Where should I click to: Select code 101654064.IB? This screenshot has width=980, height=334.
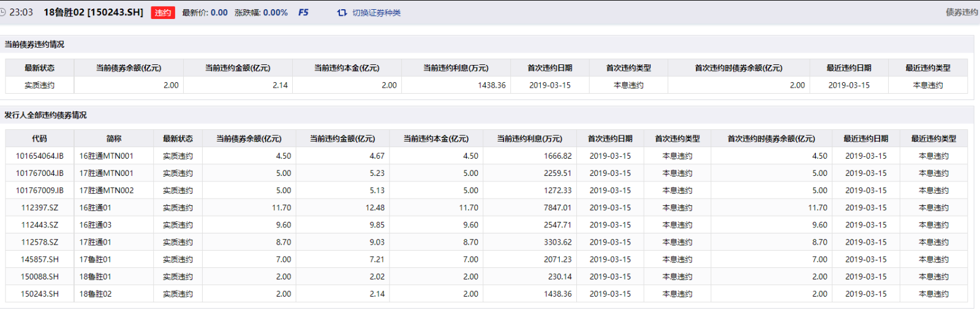click(x=40, y=156)
